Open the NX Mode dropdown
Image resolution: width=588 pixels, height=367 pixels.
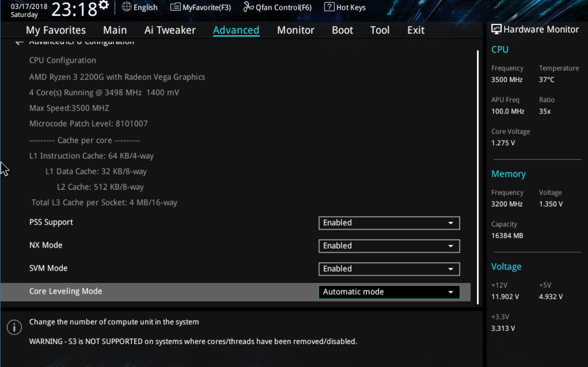[x=389, y=246]
